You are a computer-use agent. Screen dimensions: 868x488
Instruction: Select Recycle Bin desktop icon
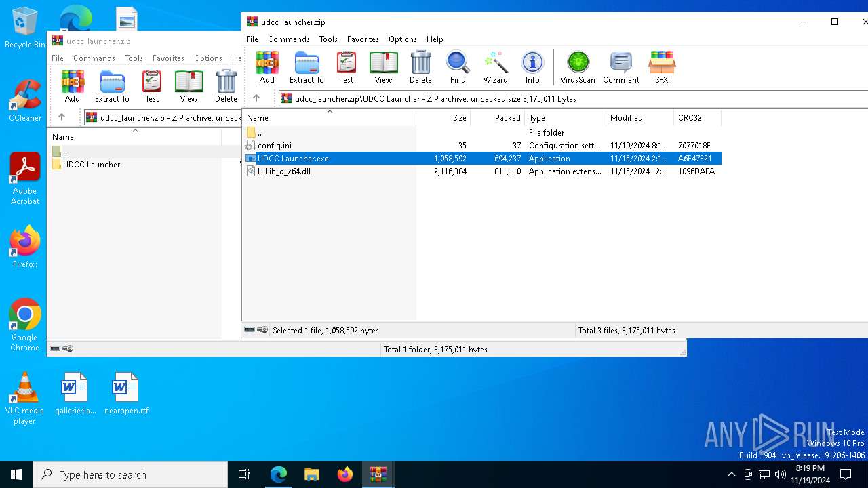click(24, 27)
